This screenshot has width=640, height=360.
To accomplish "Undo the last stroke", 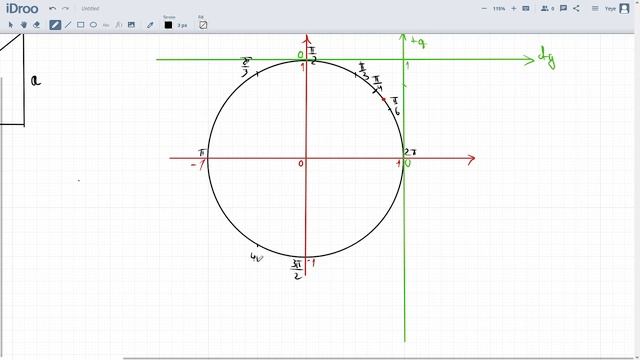I will click(53, 9).
